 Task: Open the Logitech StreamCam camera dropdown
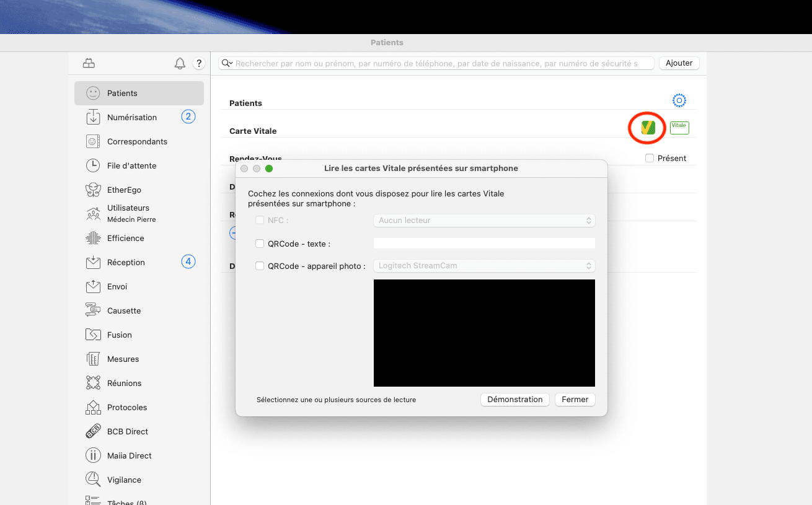484,266
